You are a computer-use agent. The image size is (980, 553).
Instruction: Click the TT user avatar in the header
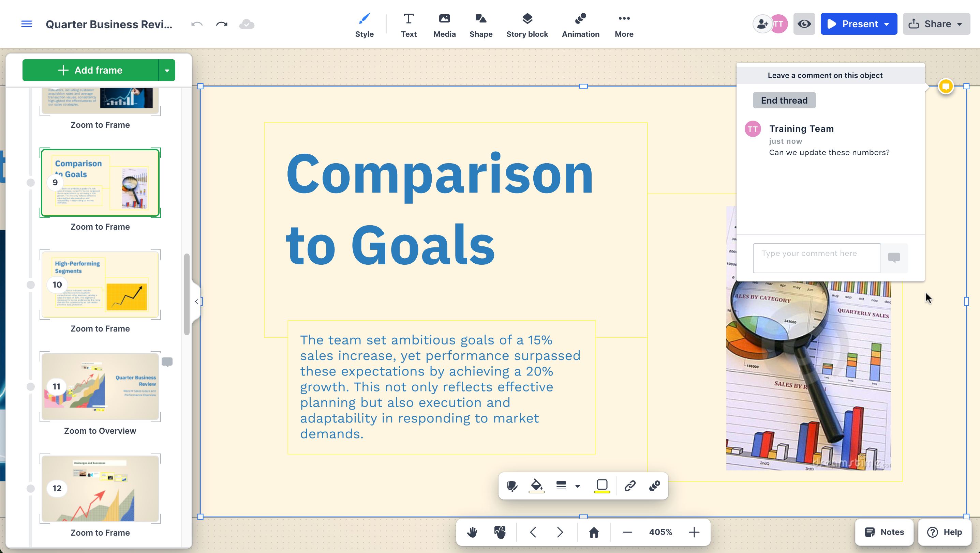(779, 24)
